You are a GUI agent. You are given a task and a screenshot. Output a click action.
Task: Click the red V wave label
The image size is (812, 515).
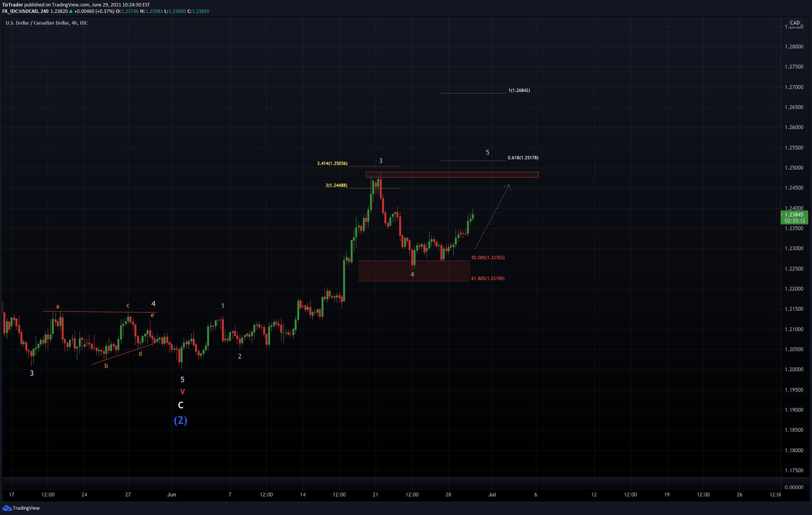[x=183, y=392]
